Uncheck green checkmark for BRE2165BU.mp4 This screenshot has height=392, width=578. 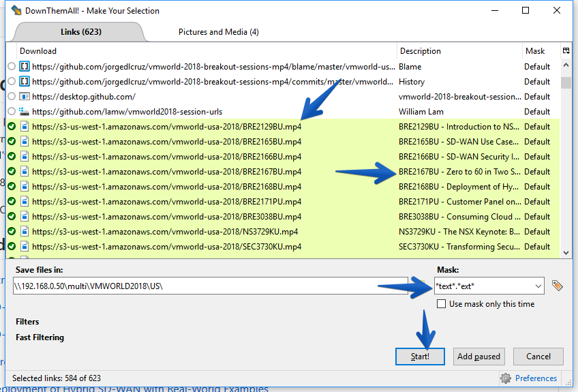[x=12, y=142]
